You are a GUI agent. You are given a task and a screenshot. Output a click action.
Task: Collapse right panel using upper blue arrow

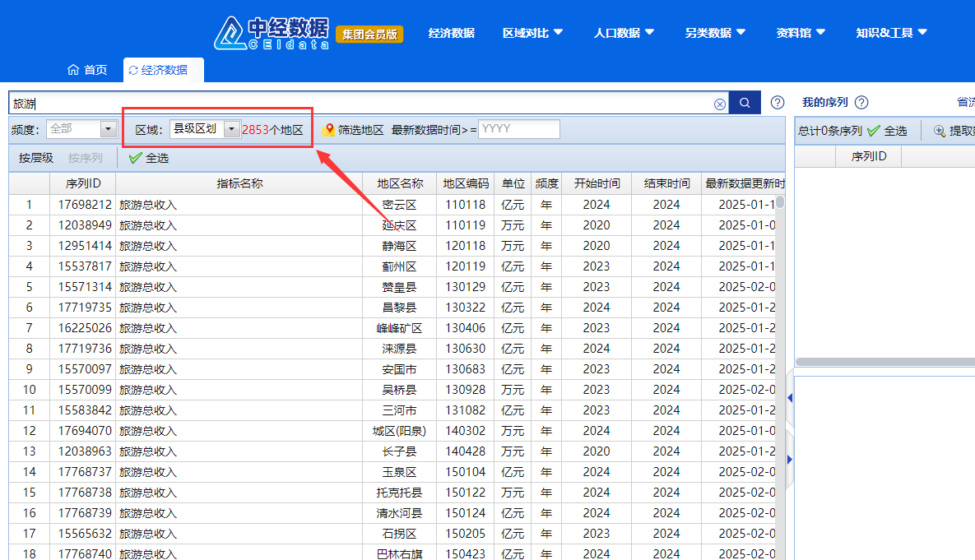(790, 398)
